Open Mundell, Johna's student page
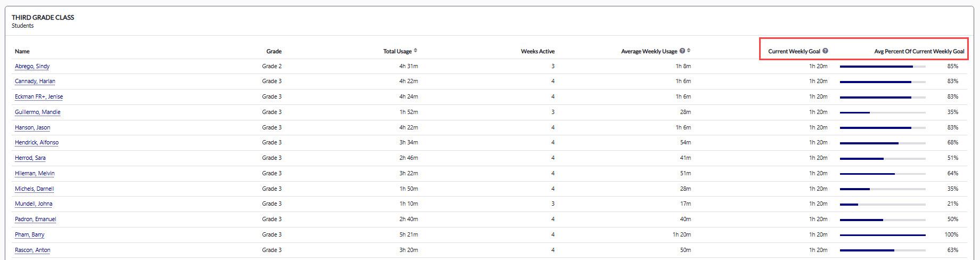 [34, 204]
